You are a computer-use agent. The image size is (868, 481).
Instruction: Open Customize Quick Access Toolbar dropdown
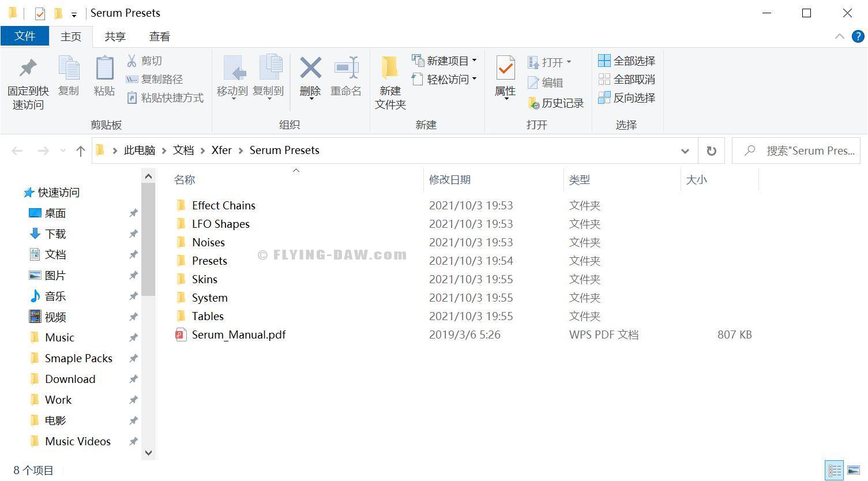tap(74, 14)
